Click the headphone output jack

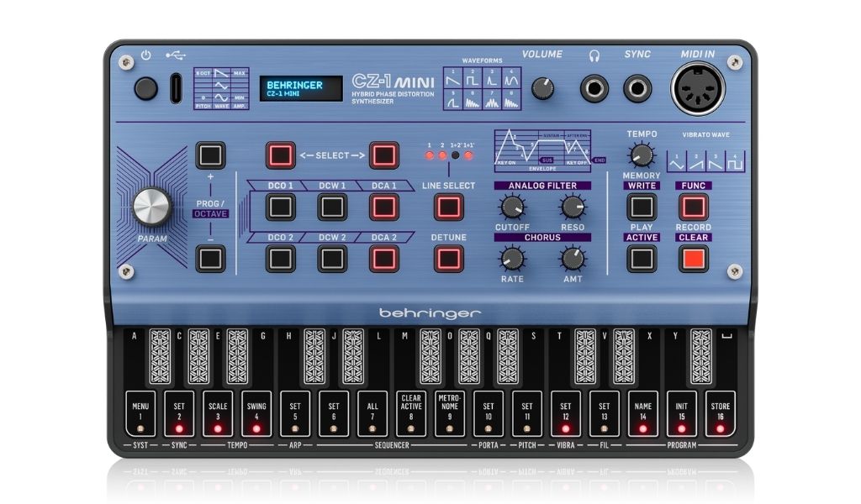pyautogui.click(x=594, y=88)
